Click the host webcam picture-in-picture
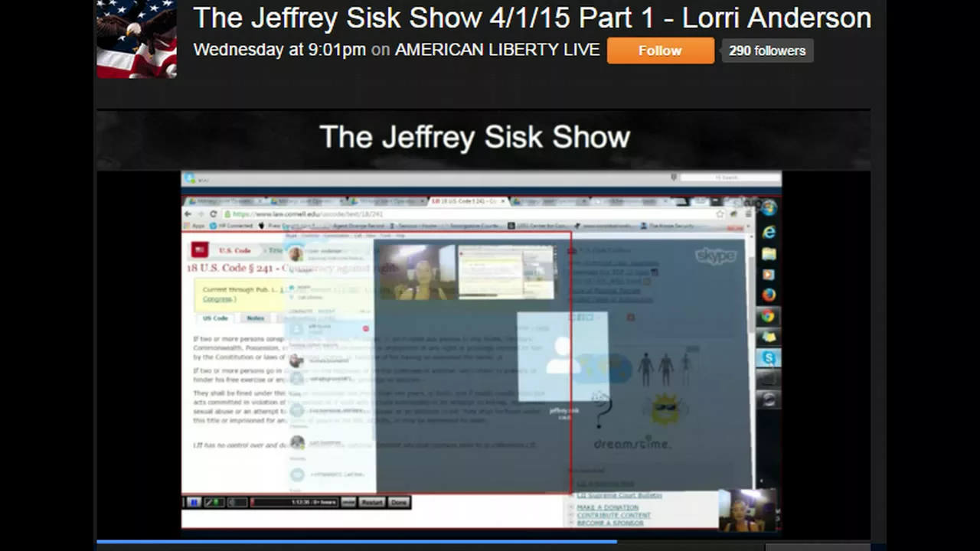The width and height of the screenshot is (980, 551). coord(747,510)
